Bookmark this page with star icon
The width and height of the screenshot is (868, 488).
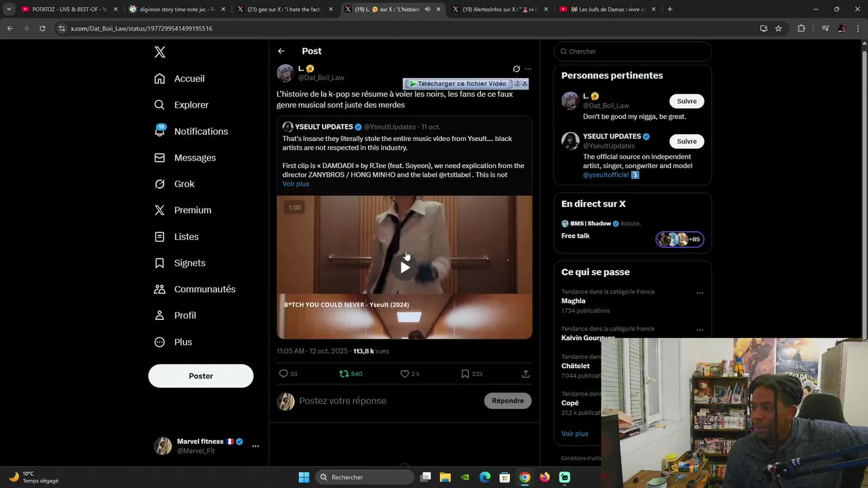pyautogui.click(x=778, y=28)
